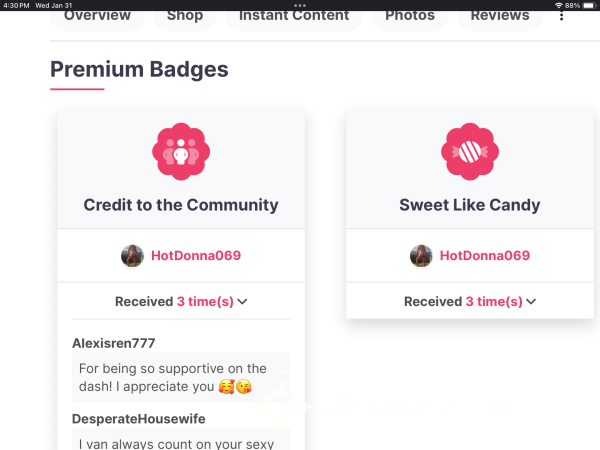Tap the Wi-Fi icon in the status bar
The height and width of the screenshot is (450, 600).
click(559, 5)
